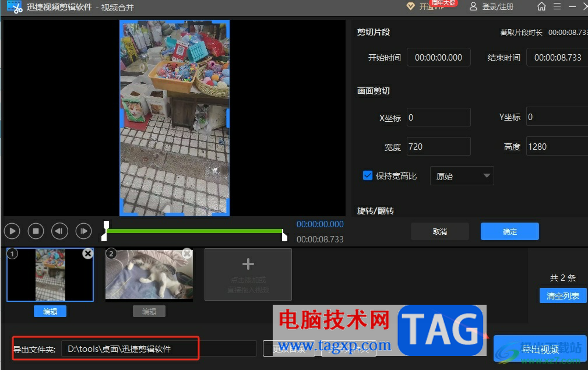Remove video clip 2 with its X
This screenshot has height=370, width=588.
(186, 254)
